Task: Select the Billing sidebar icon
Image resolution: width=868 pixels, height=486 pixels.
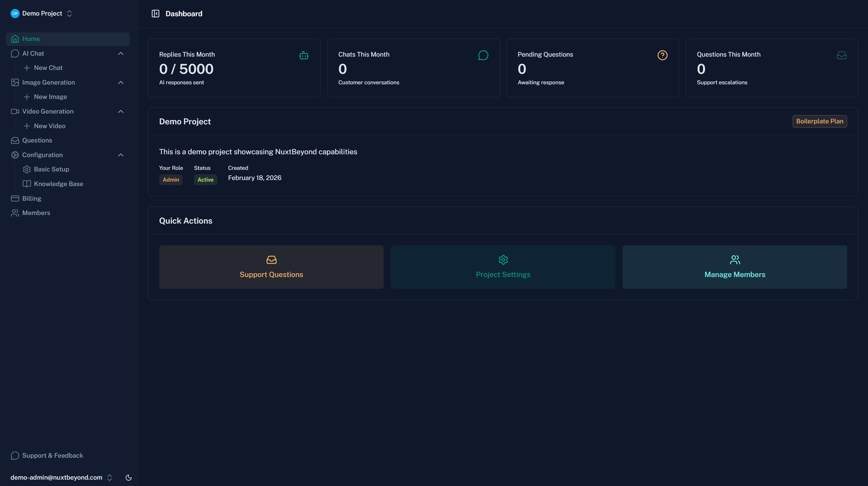Action: (15, 198)
